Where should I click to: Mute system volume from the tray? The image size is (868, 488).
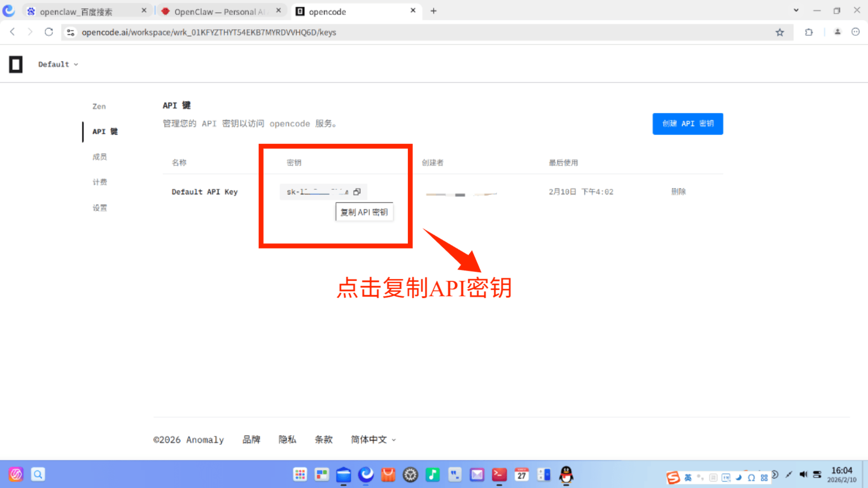[804, 474]
